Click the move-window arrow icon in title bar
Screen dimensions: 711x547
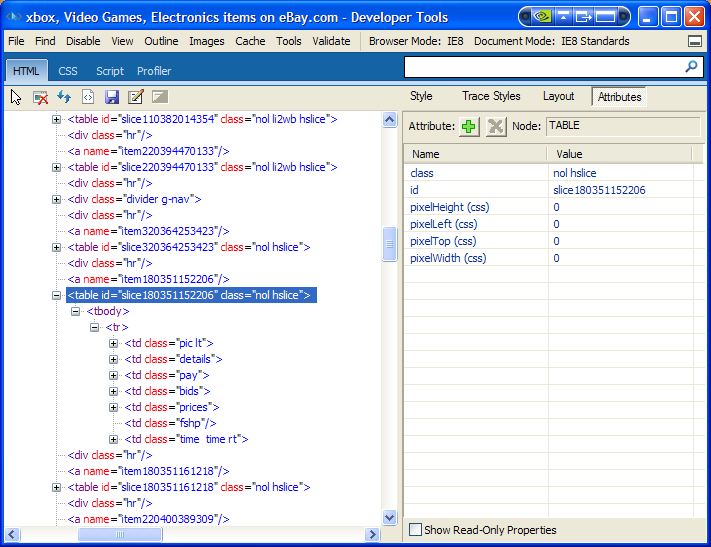pos(584,17)
